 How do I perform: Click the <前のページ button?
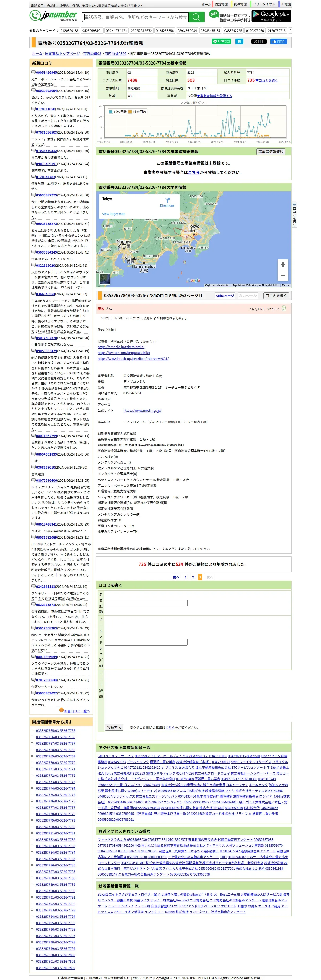pyautogui.click(x=225, y=295)
